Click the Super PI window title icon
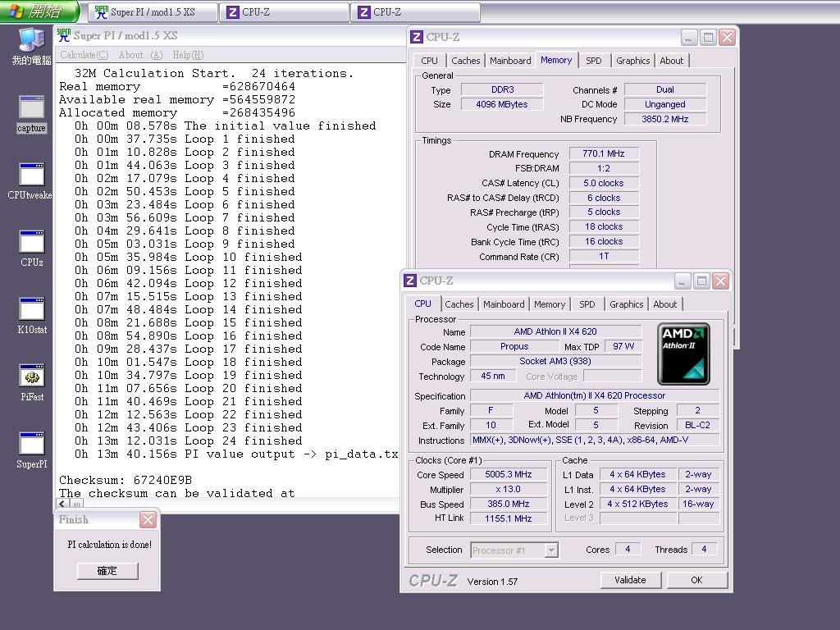Viewport: 840px width, 630px height. point(64,35)
